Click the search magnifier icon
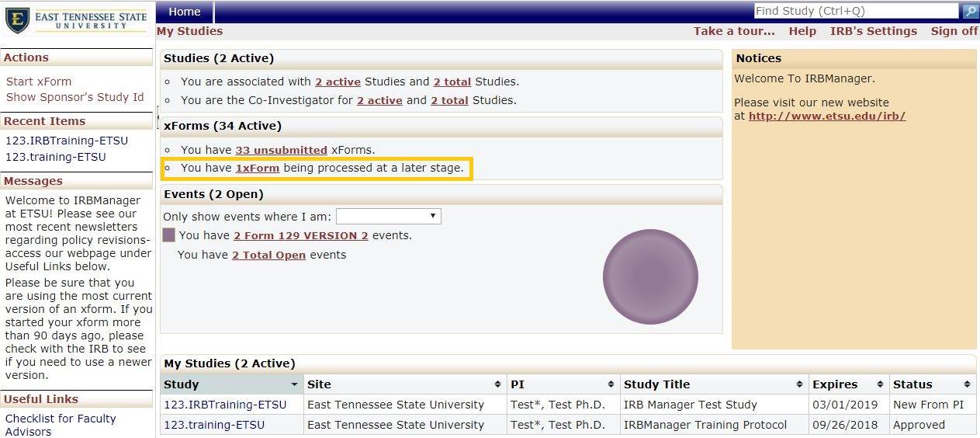The image size is (980, 438). click(x=970, y=11)
